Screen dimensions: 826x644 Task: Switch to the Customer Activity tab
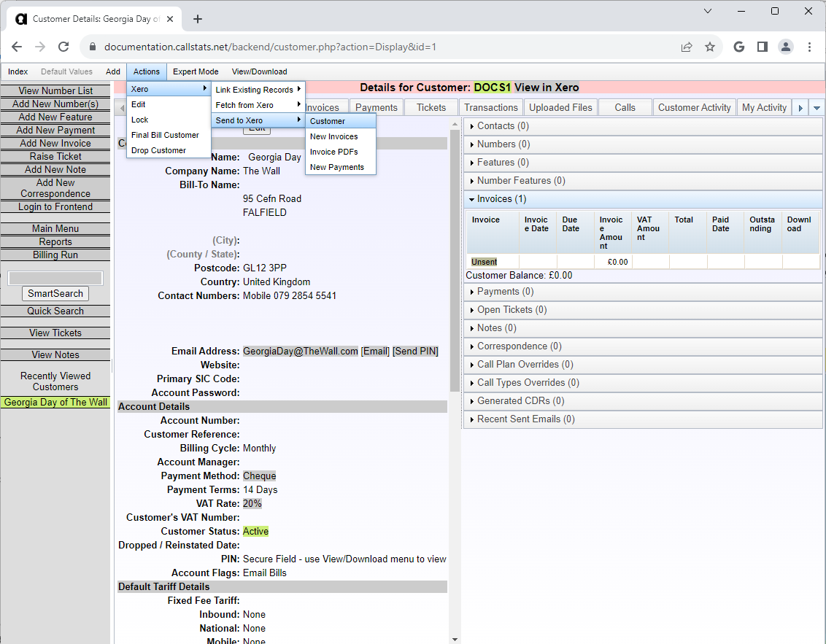(x=694, y=107)
